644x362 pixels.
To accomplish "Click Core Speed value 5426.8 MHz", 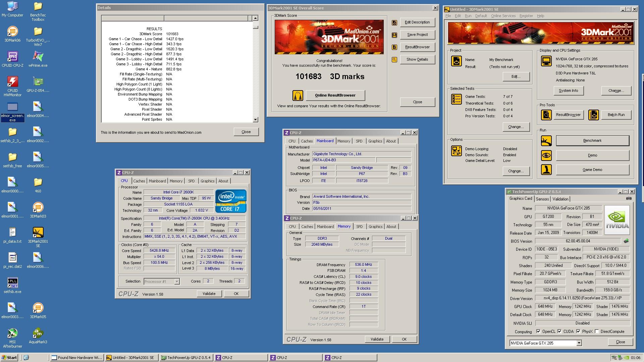I will (x=159, y=251).
